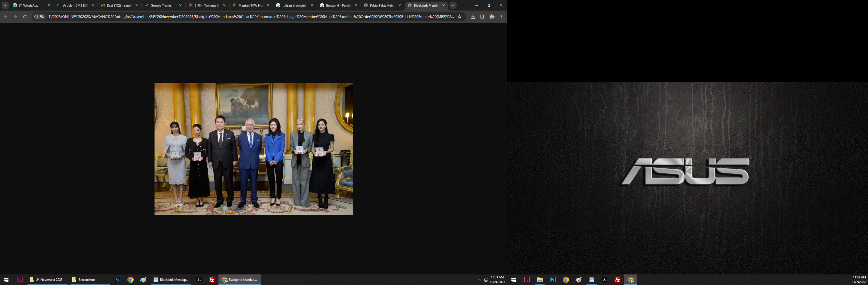Close the tulisan blackpink tab
This screenshot has width=868, height=285.
click(312, 5)
